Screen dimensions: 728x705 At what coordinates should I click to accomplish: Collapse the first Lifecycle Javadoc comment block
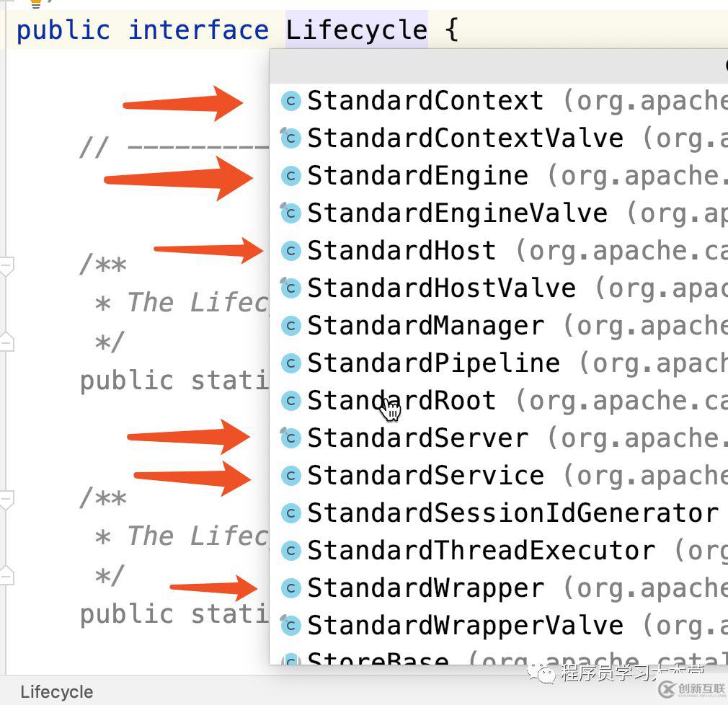click(6, 266)
